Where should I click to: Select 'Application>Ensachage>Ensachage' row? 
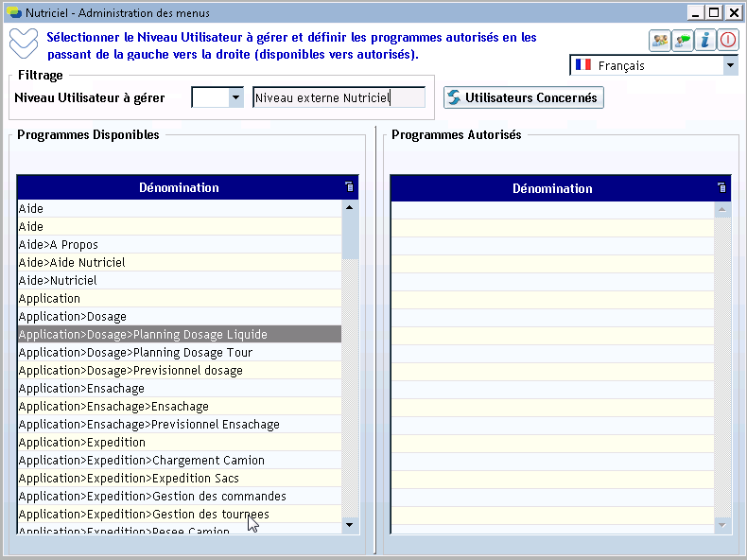179,406
